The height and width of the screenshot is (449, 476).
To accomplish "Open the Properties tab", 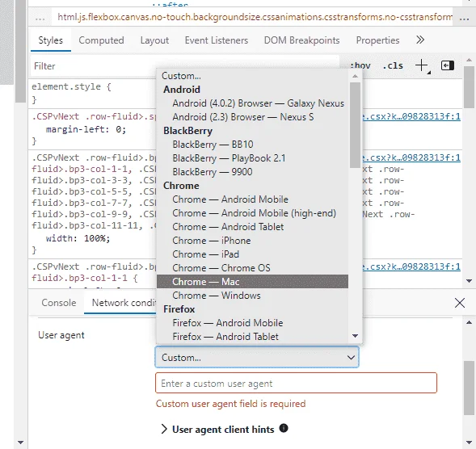I will click(377, 40).
